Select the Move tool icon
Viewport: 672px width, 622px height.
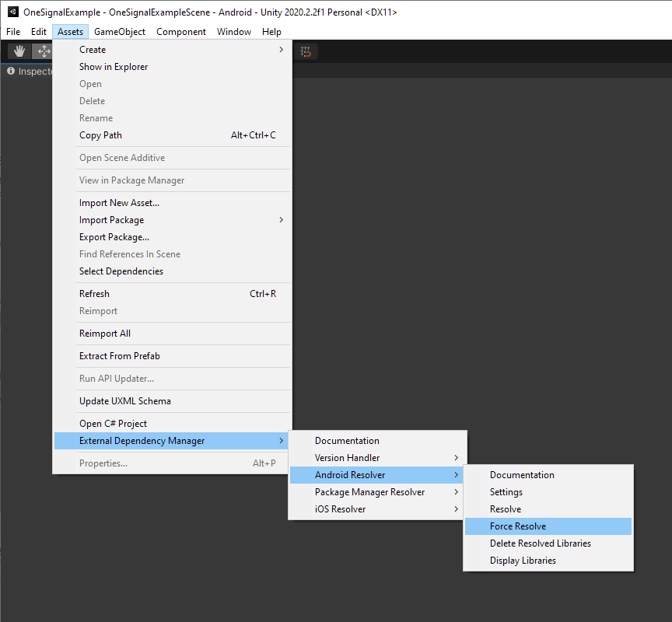tap(43, 51)
